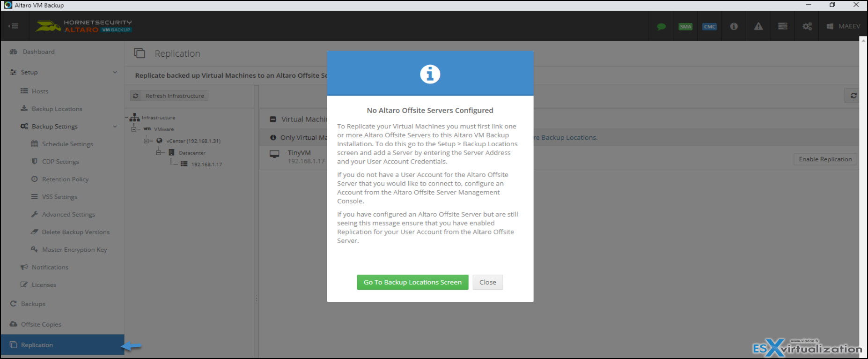Viewport: 868px width, 359px height.
Task: Click the Enable Replication button
Action: (x=825, y=159)
